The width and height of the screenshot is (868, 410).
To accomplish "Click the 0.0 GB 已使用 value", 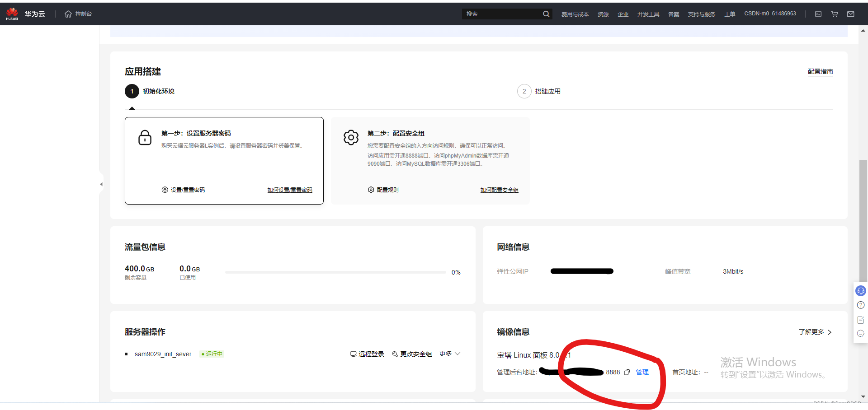I will coord(189,269).
